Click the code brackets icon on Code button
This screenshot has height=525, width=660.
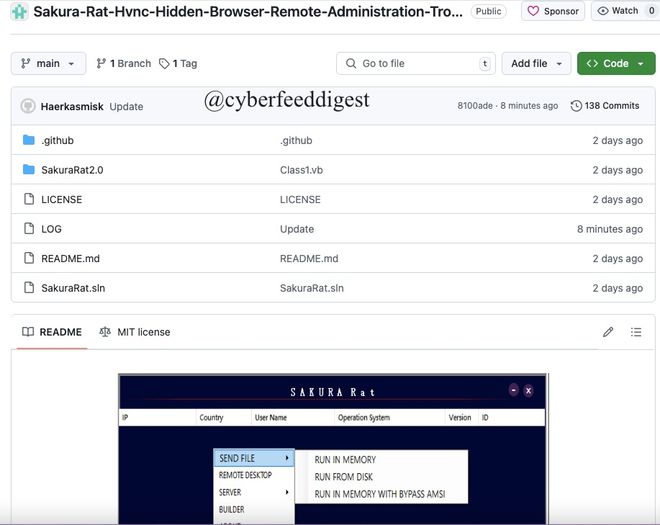(592, 64)
